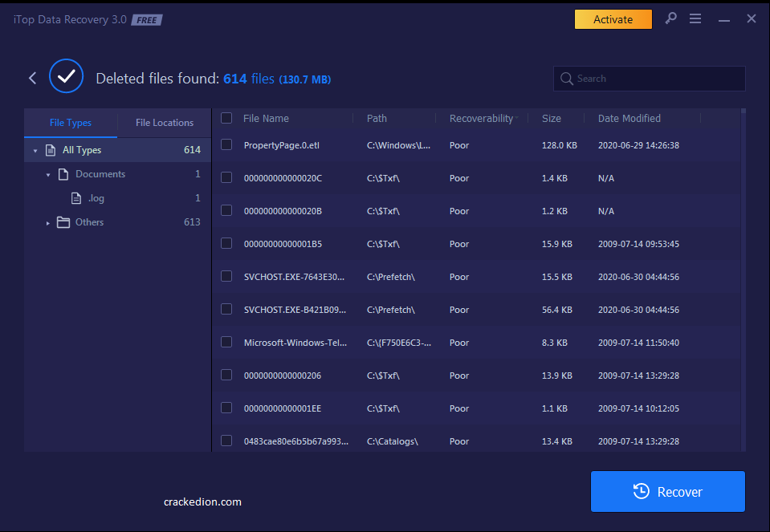The width and height of the screenshot is (770, 532).
Task: Click the key-shaped license icon
Action: click(x=670, y=18)
